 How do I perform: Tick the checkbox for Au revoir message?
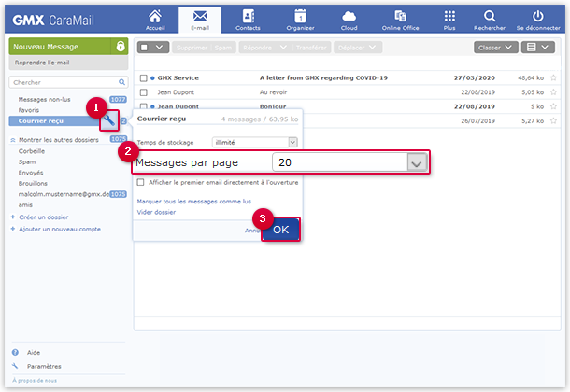144,92
